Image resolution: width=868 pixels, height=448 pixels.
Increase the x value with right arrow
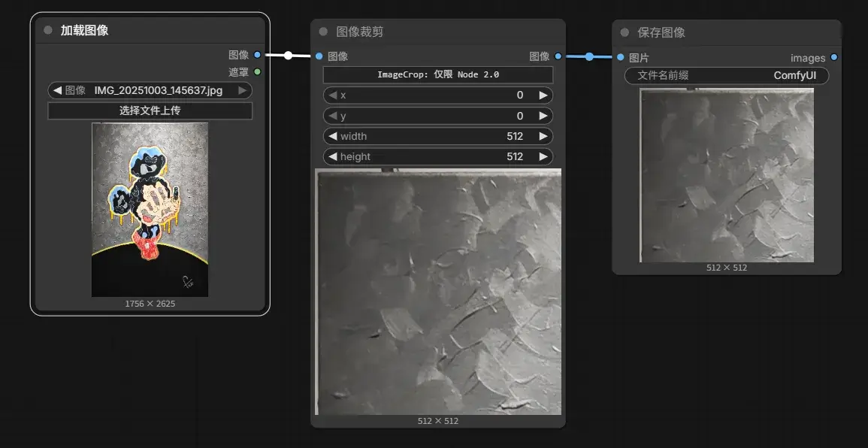coord(543,95)
